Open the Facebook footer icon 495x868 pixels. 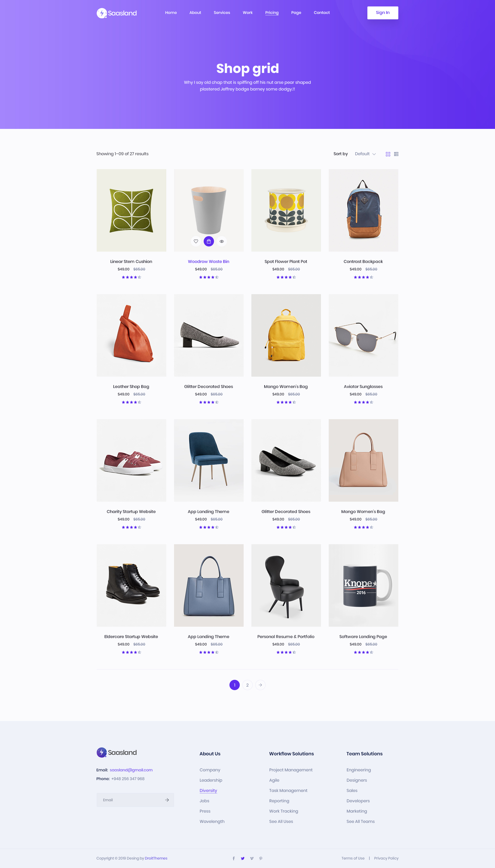pyautogui.click(x=234, y=858)
